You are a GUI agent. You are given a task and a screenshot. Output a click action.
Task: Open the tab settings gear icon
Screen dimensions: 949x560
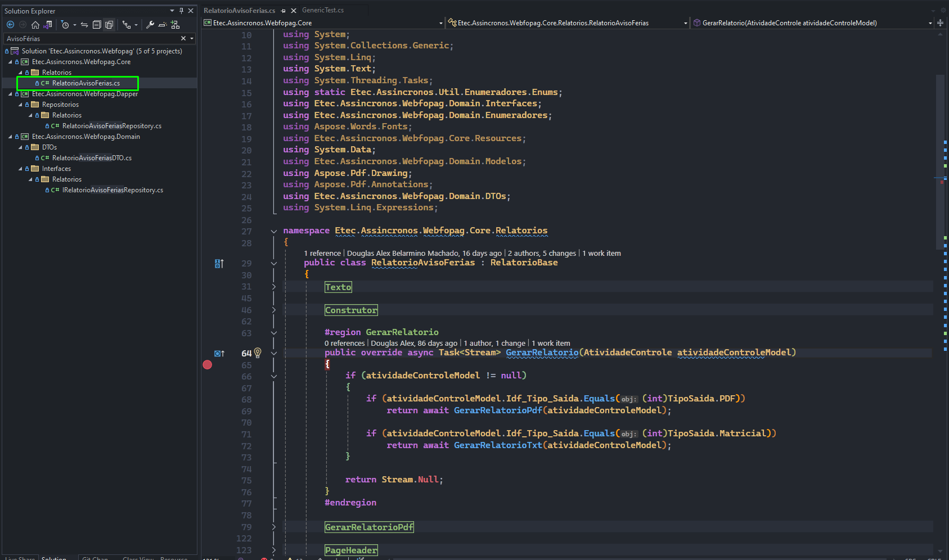[942, 10]
